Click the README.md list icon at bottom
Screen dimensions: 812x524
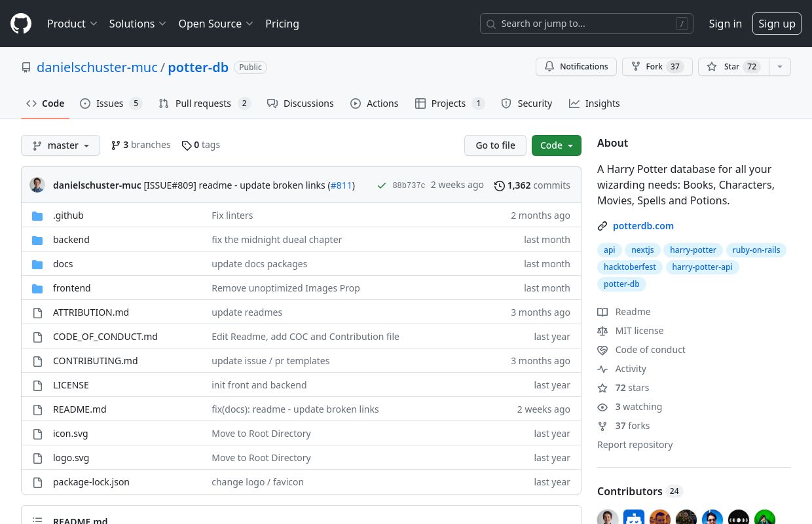pyautogui.click(x=37, y=521)
